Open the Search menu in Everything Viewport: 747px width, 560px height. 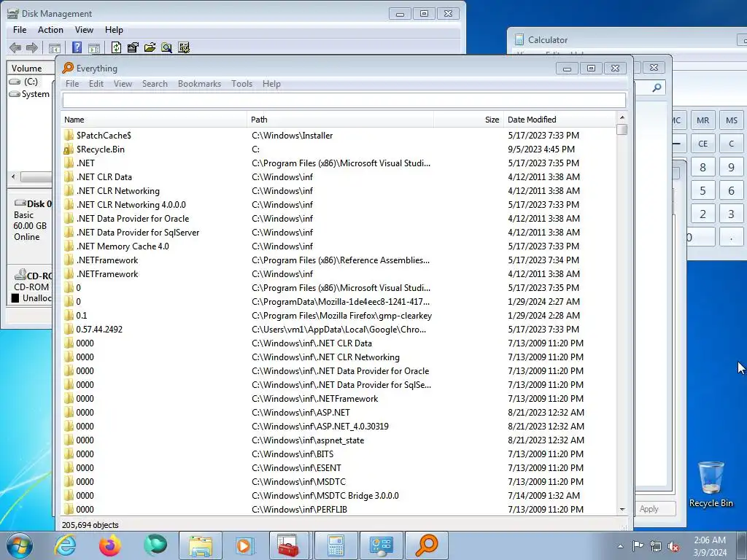tap(155, 84)
